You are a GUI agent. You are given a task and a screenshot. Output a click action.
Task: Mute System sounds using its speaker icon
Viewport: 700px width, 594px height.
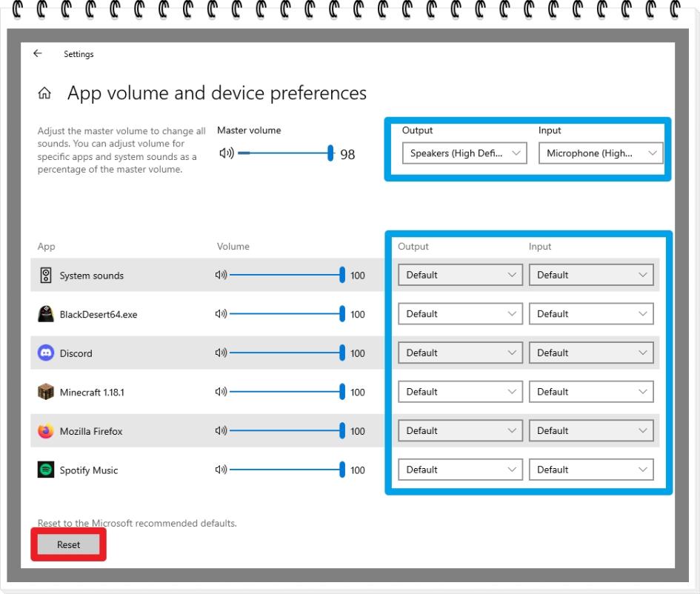220,276
